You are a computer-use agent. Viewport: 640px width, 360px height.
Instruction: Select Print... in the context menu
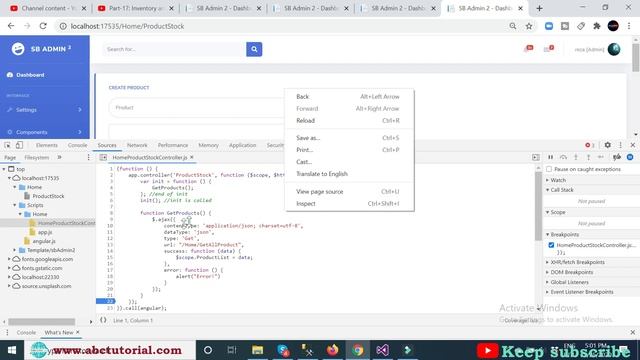click(x=349, y=150)
